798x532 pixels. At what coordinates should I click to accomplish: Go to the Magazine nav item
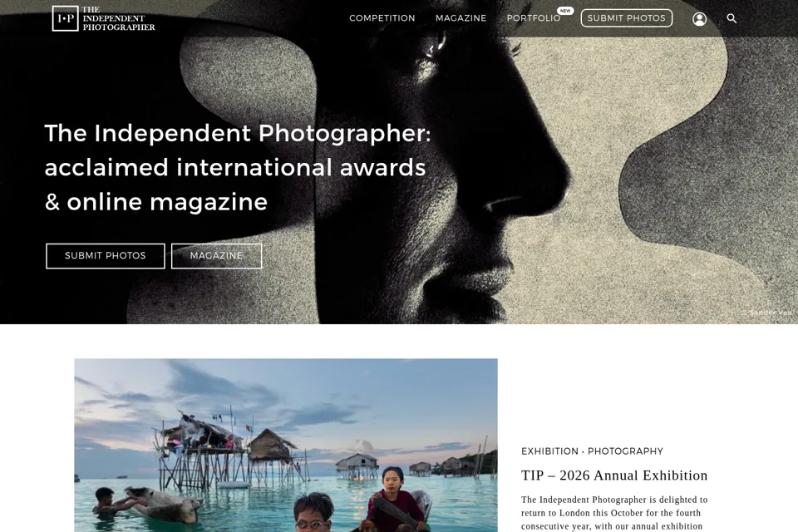click(x=461, y=18)
